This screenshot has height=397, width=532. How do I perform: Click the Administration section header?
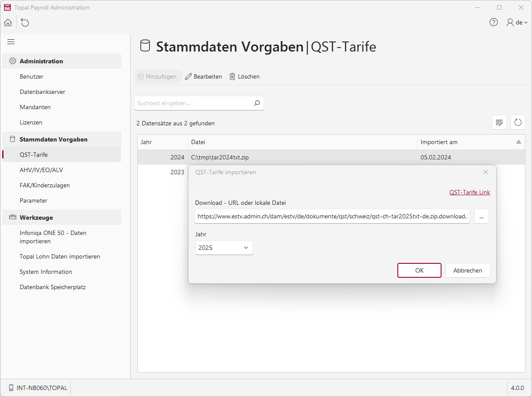pyautogui.click(x=62, y=61)
